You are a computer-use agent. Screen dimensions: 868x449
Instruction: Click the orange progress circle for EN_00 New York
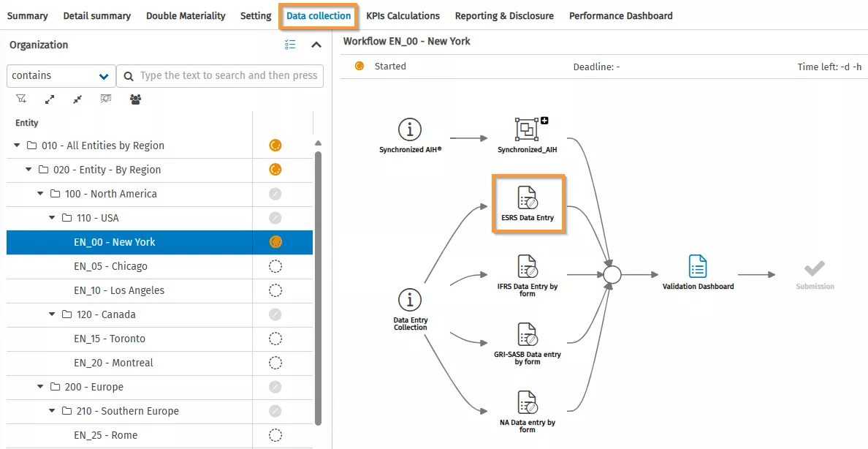click(275, 241)
